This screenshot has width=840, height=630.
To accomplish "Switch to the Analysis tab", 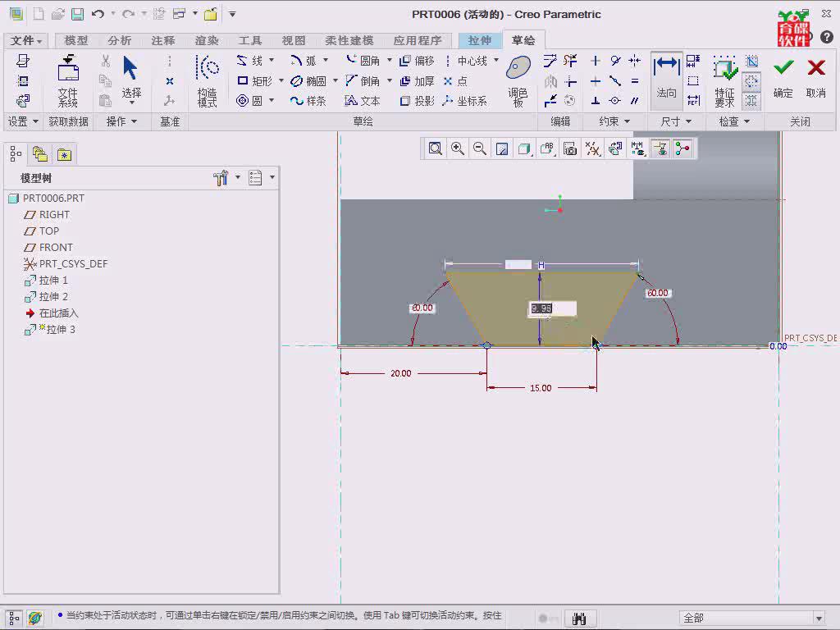I will click(120, 40).
